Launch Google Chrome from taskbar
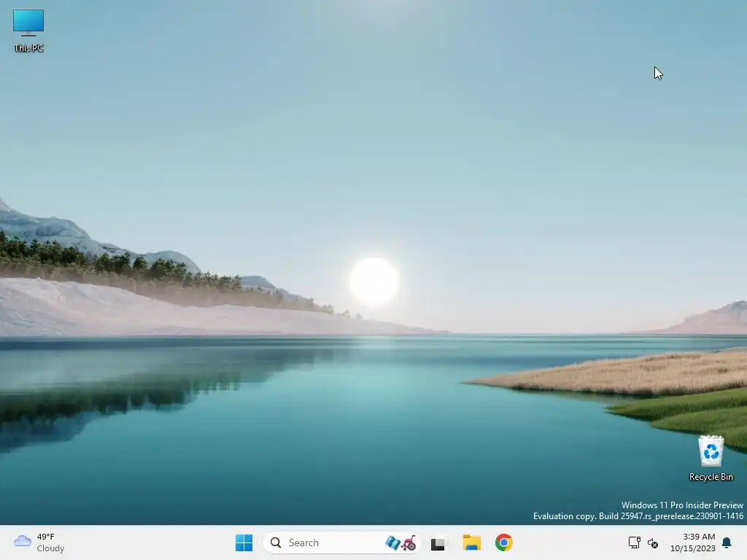 503,542
